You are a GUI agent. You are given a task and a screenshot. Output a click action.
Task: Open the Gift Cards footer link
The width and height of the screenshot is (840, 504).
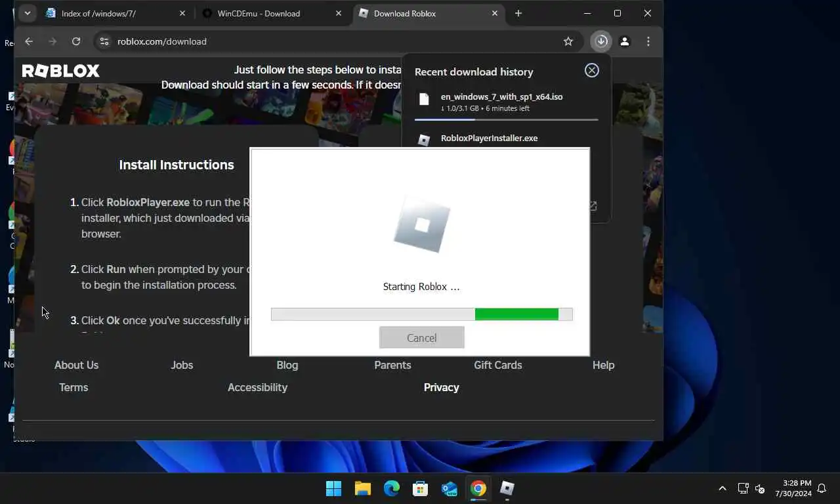(x=498, y=365)
